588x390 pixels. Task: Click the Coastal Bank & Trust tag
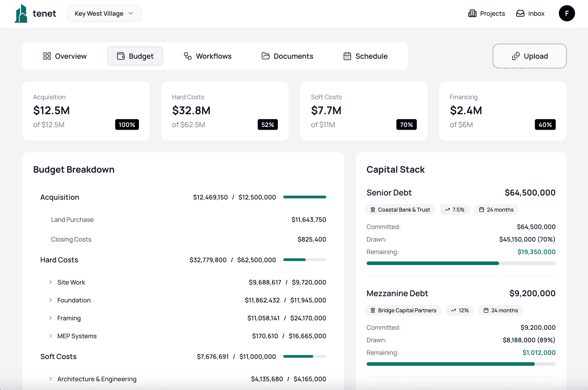pyautogui.click(x=400, y=210)
